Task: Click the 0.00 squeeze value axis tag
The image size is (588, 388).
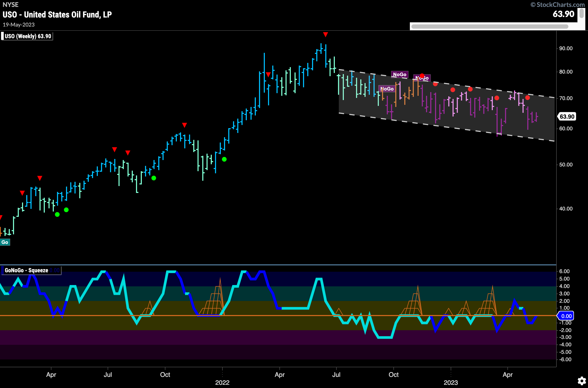Action: click(x=566, y=316)
